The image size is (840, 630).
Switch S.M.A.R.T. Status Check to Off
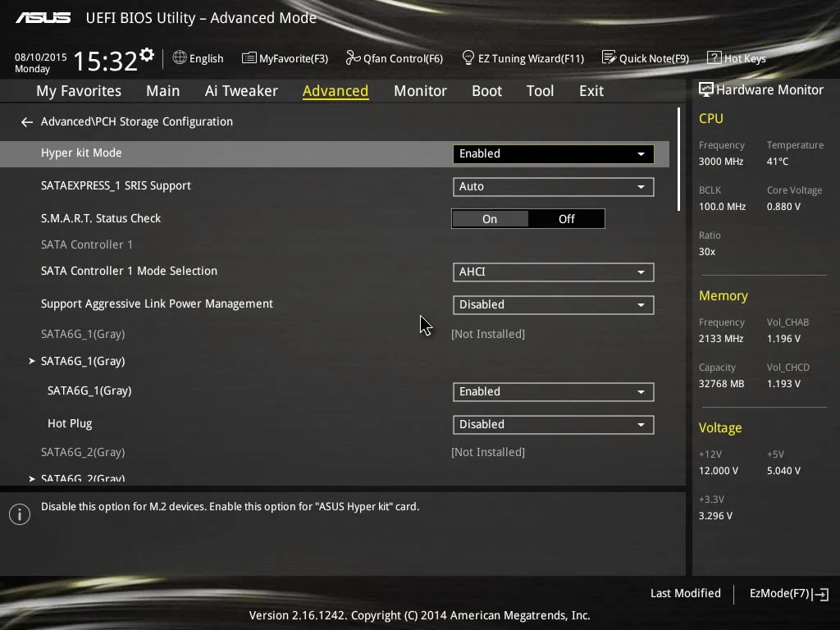coord(566,219)
